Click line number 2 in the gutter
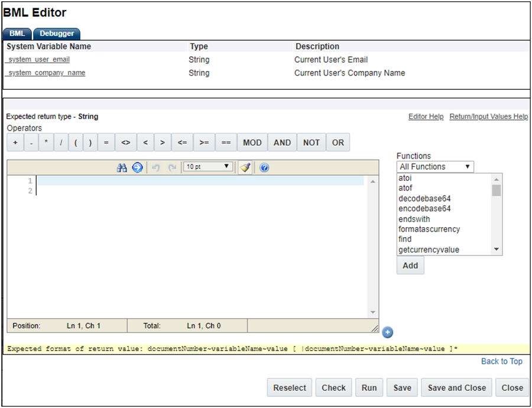The image size is (532, 408). (x=30, y=191)
